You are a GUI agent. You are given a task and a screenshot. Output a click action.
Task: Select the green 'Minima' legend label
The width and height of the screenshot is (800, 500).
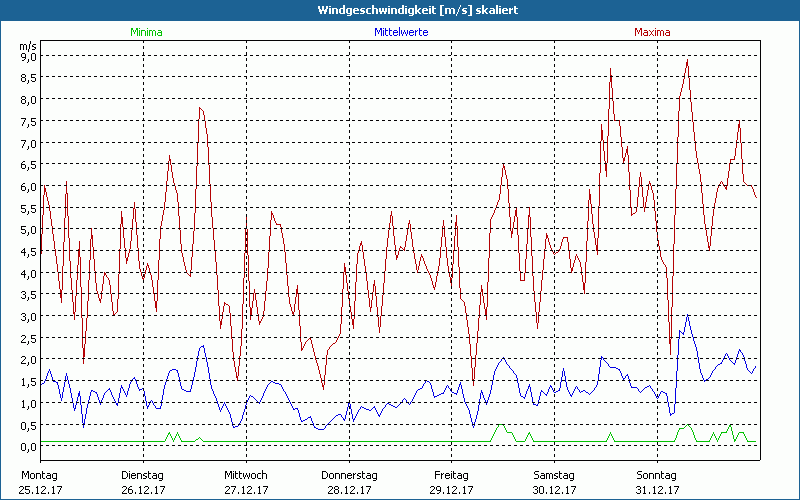coord(145,32)
